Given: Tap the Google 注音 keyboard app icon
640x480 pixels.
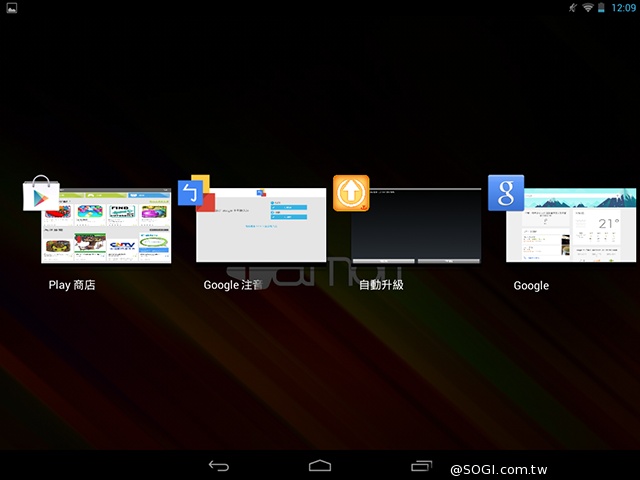Looking at the screenshot, I should (196, 193).
